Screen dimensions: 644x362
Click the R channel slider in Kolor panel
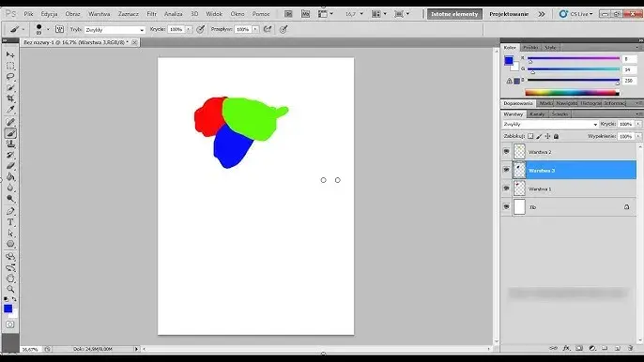coord(574,59)
